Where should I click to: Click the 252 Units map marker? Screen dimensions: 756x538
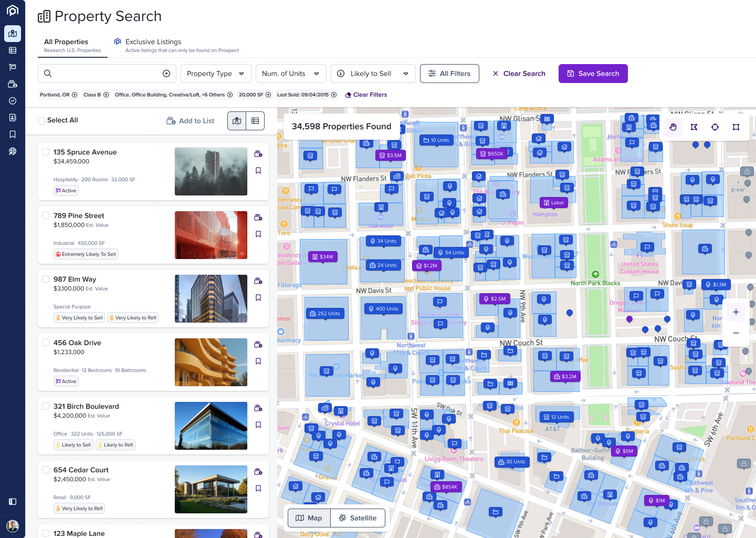coord(325,314)
